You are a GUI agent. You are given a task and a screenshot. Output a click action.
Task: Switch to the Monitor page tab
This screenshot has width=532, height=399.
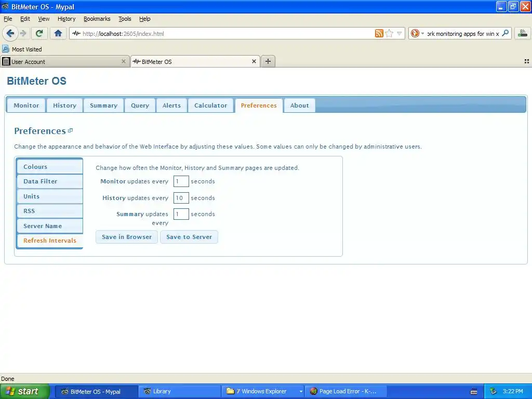[26, 105]
